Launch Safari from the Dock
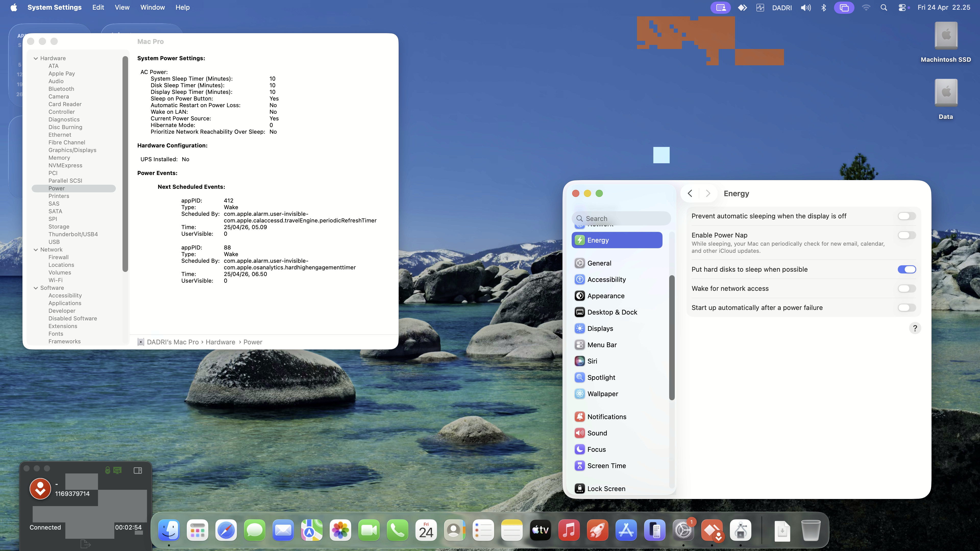 click(226, 530)
